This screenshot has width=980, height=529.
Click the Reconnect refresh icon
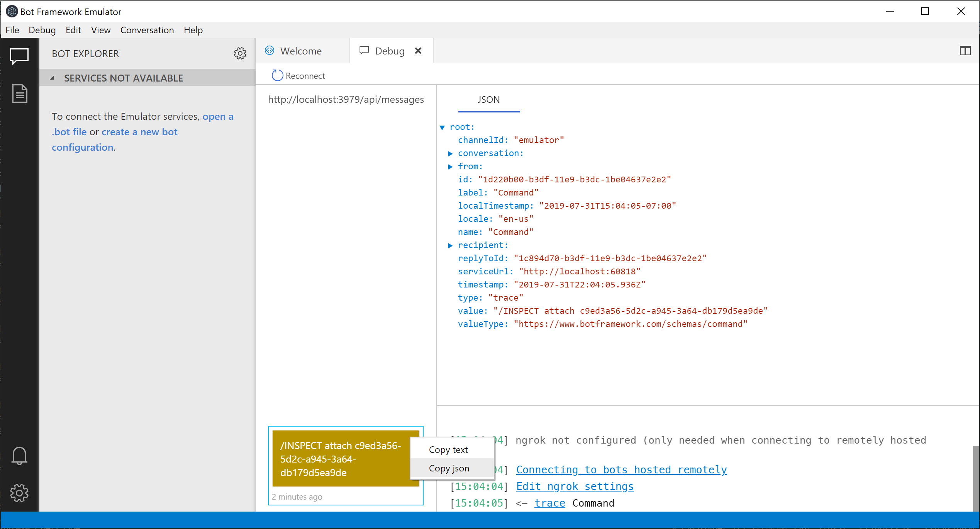(x=276, y=75)
